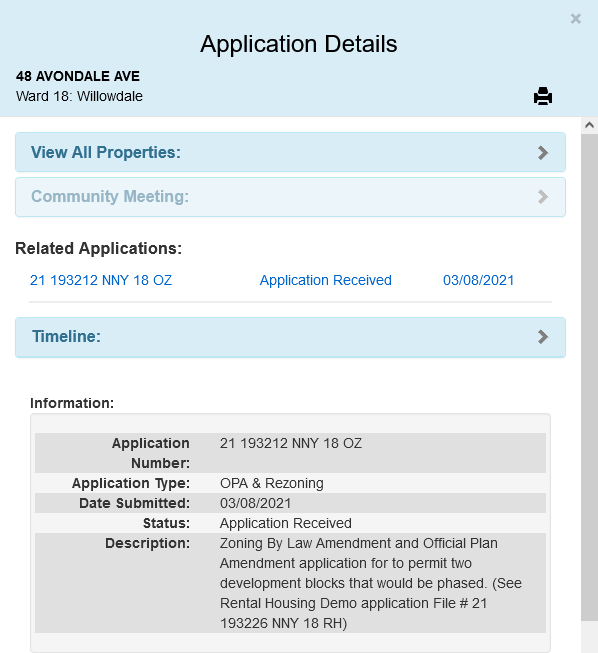This screenshot has width=598, height=653.
Task: Click the scrollbar track below the thumb
Action: (589, 637)
